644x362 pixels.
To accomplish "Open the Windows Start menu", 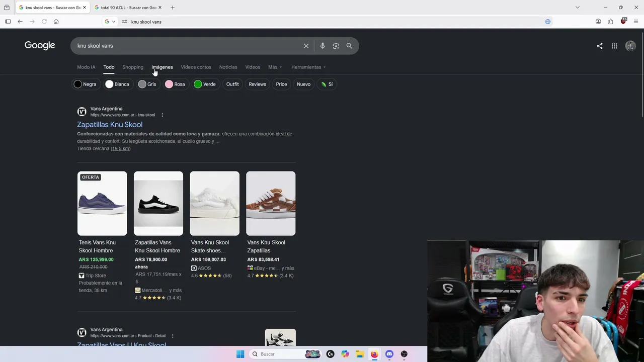I will click(240, 354).
